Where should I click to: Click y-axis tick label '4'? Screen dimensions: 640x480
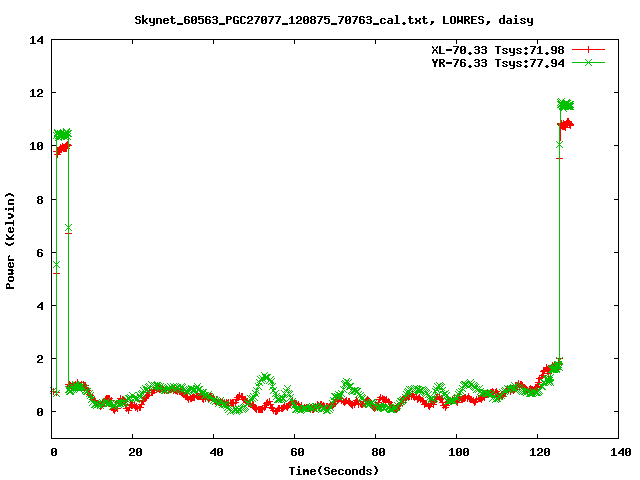pos(40,306)
